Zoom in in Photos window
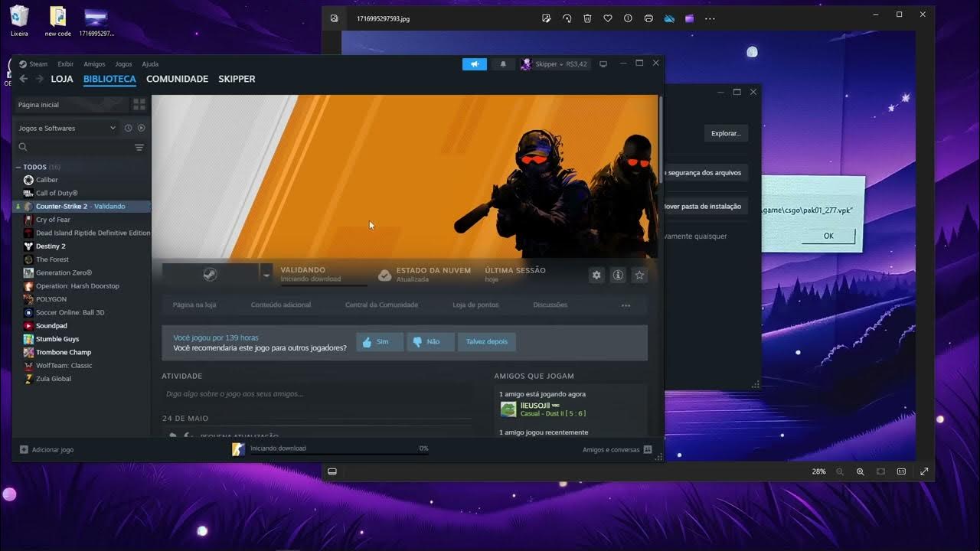This screenshot has height=551, width=980. (x=861, y=471)
